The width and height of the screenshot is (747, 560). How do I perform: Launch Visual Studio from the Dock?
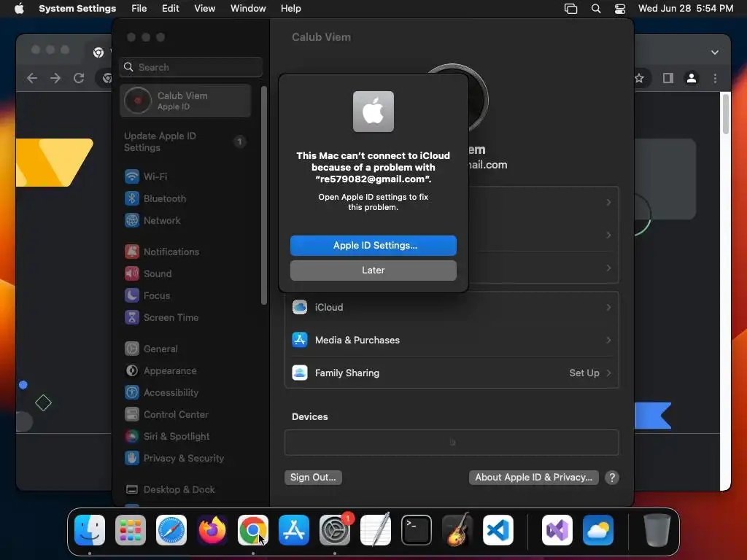(557, 530)
